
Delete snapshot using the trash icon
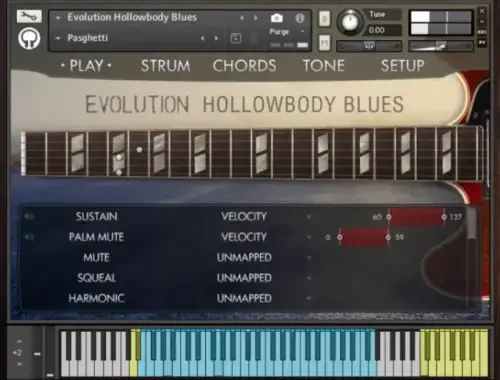254,38
